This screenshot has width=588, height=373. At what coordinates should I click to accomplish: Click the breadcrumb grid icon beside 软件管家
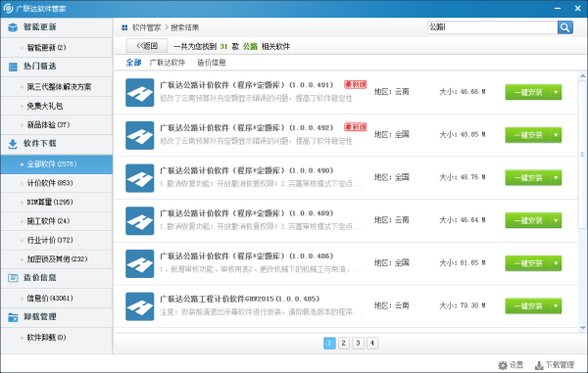tap(124, 27)
